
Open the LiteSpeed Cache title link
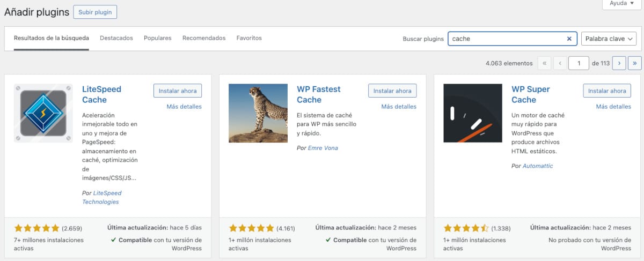point(102,94)
